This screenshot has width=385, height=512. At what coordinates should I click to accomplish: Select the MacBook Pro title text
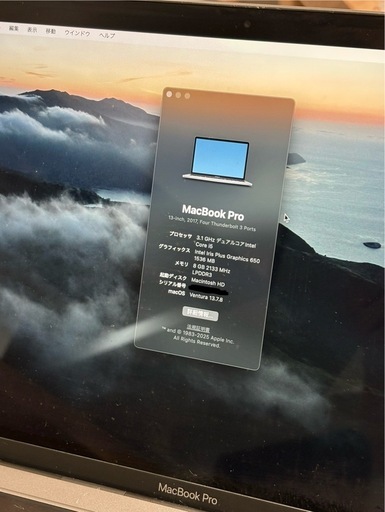click(213, 213)
